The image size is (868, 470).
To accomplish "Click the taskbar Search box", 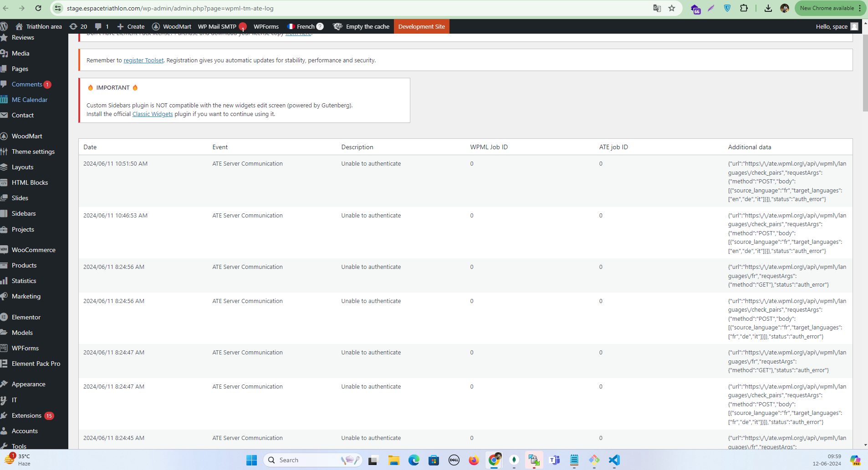I will [x=312, y=460].
